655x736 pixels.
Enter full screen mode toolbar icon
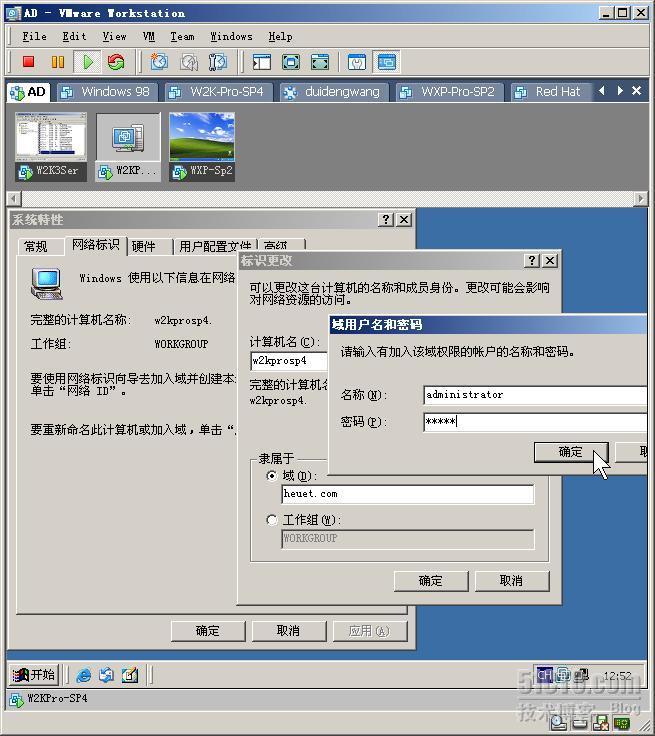pyautogui.click(x=320, y=62)
